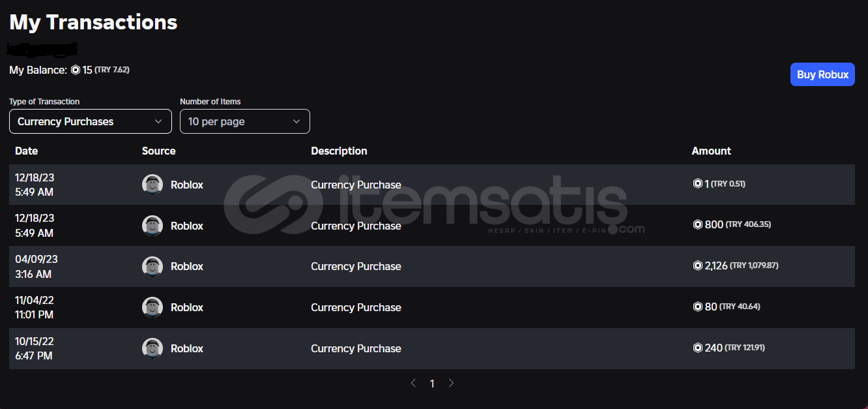Click the Buy Robux button
The image size is (868, 409).
coord(822,74)
